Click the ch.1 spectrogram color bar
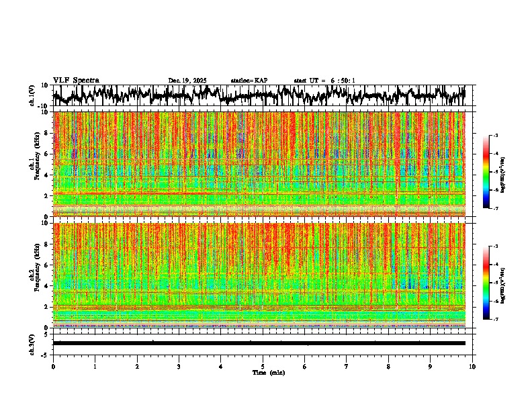Screen dimensions: 532x411 [x=486, y=172]
